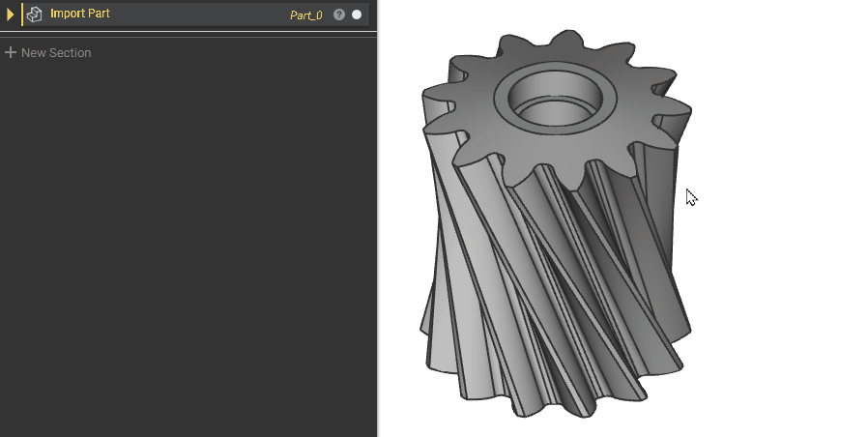The width and height of the screenshot is (868, 437).
Task: Expand the Import Part section arrow
Action: (10, 15)
